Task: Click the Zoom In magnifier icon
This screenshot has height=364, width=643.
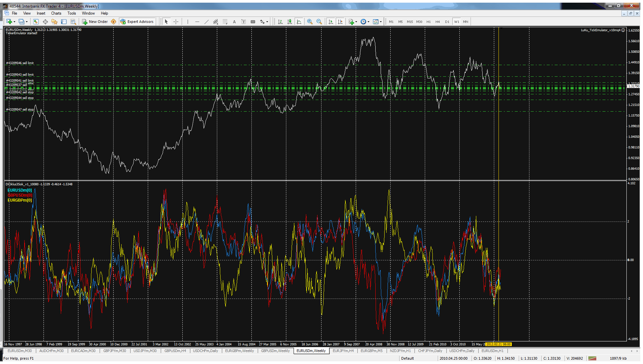Action: 310,22
